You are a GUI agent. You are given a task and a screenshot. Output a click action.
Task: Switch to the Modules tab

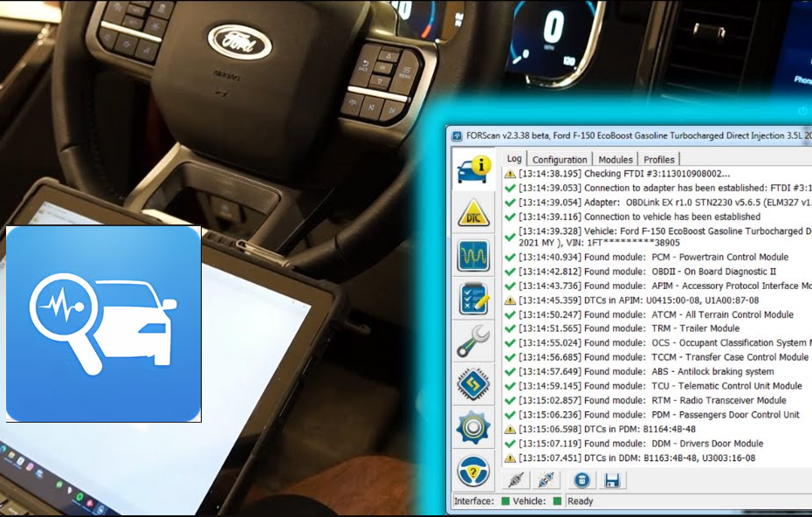(x=616, y=160)
